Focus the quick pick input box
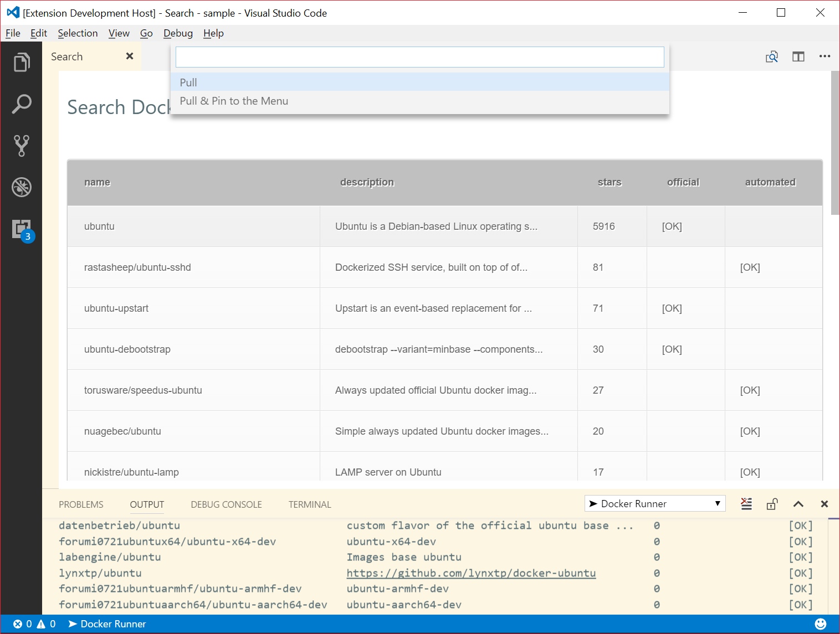The width and height of the screenshot is (840, 634). coord(420,57)
